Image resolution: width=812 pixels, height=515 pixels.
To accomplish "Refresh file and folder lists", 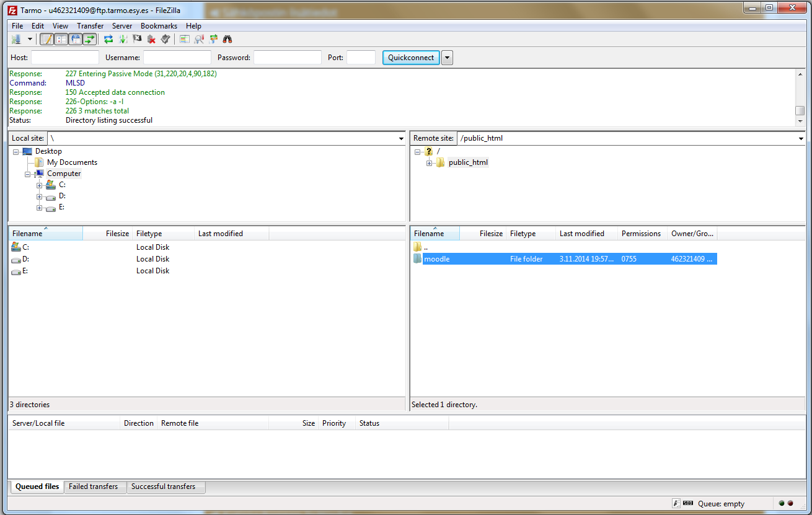I will (x=108, y=39).
